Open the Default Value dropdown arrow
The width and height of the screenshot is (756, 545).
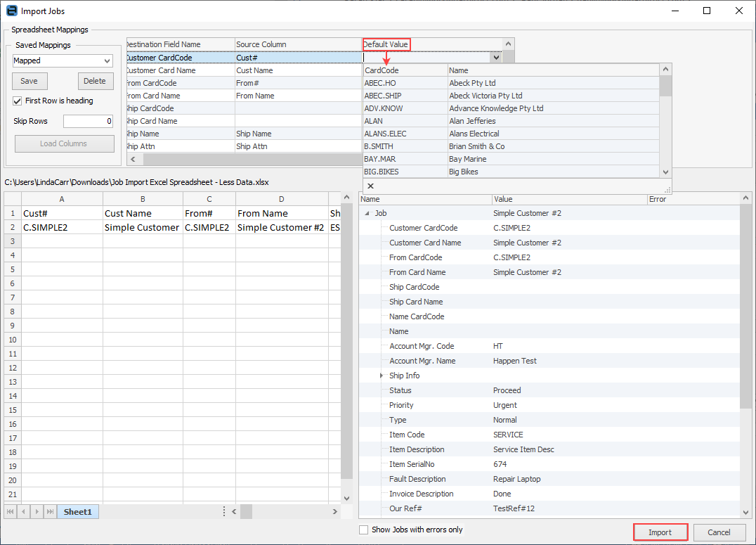click(x=496, y=58)
